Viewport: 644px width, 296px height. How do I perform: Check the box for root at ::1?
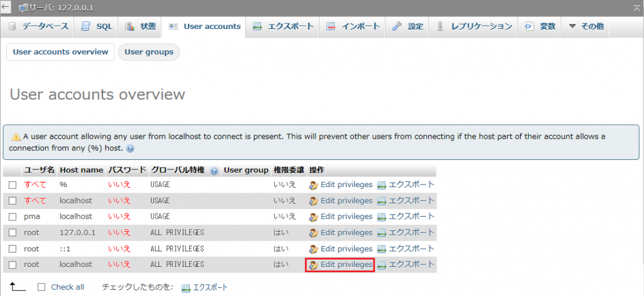pos(13,249)
